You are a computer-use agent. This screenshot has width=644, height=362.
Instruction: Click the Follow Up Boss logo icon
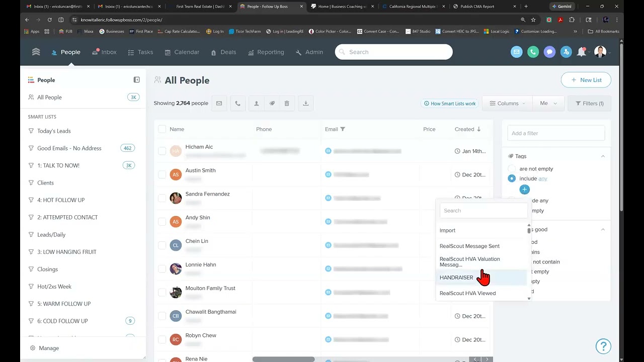tap(36, 52)
